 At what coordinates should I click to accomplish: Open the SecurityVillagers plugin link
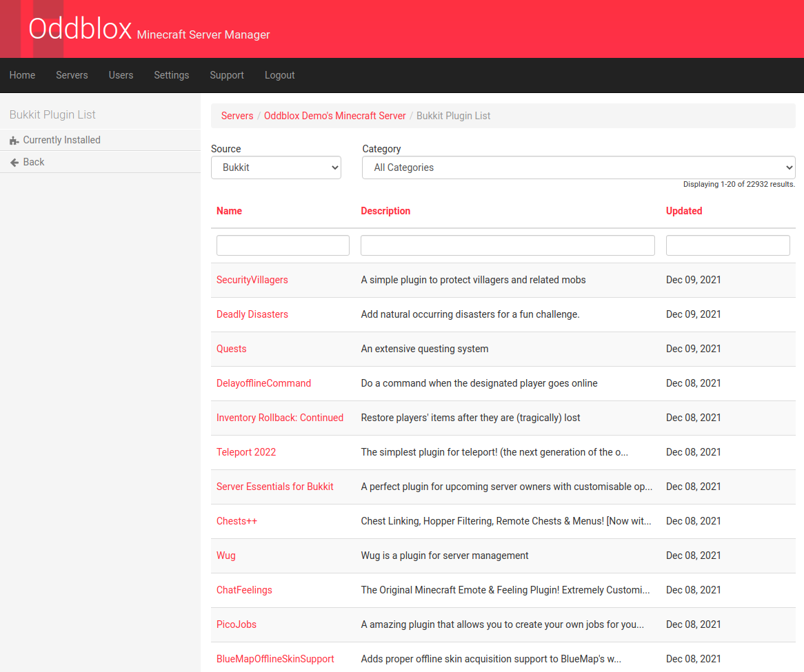[252, 280]
